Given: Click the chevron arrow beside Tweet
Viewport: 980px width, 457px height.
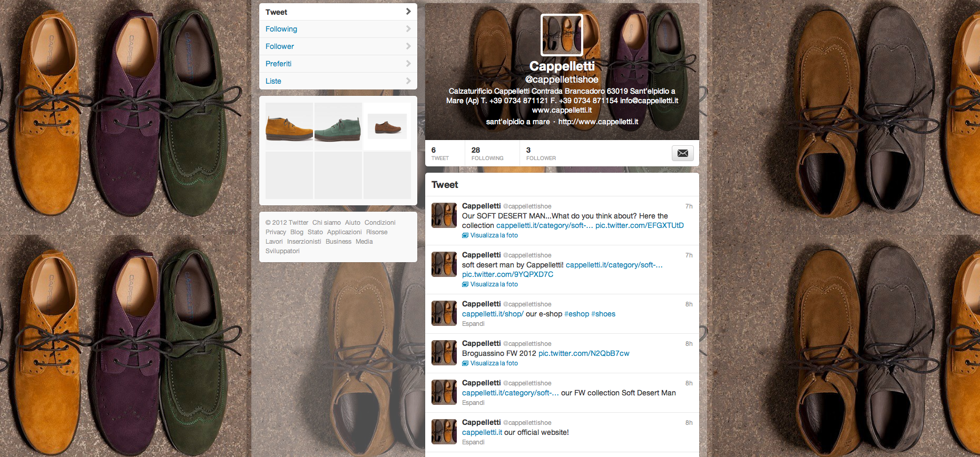Looking at the screenshot, I should tap(408, 12).
